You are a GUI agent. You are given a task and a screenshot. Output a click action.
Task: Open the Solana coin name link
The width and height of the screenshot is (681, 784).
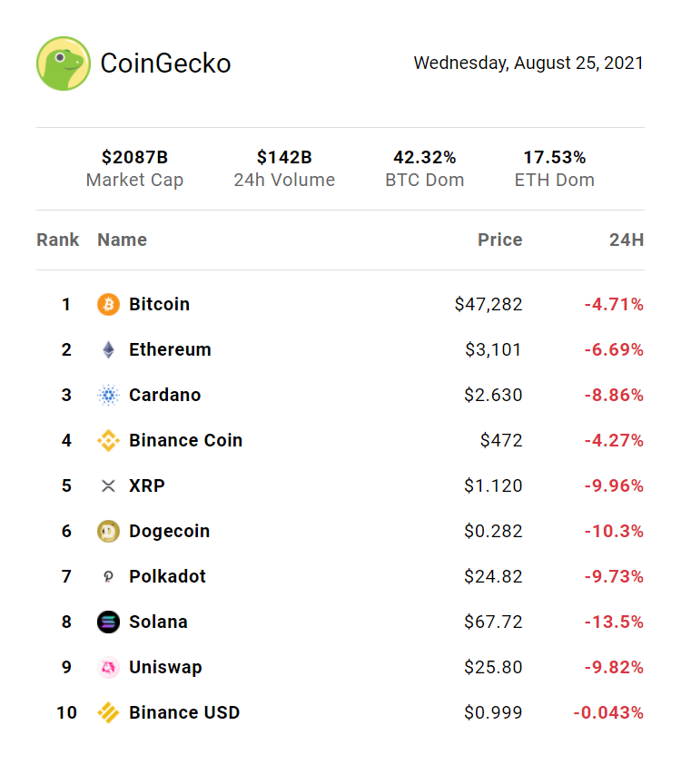point(158,622)
